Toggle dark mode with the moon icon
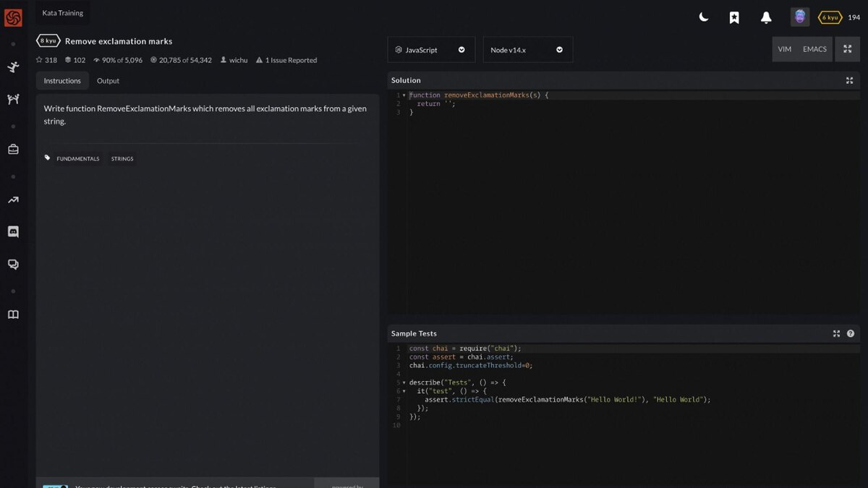The image size is (868, 488). click(x=703, y=16)
